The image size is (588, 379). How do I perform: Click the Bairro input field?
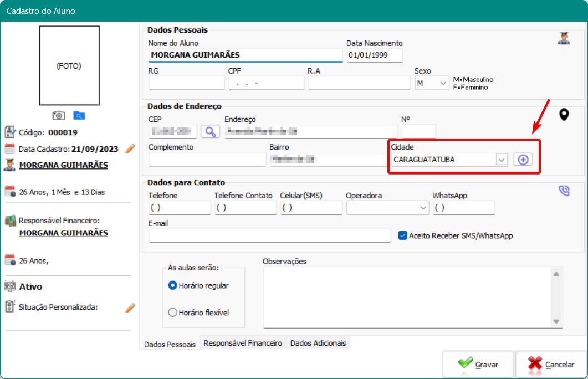[328, 160]
